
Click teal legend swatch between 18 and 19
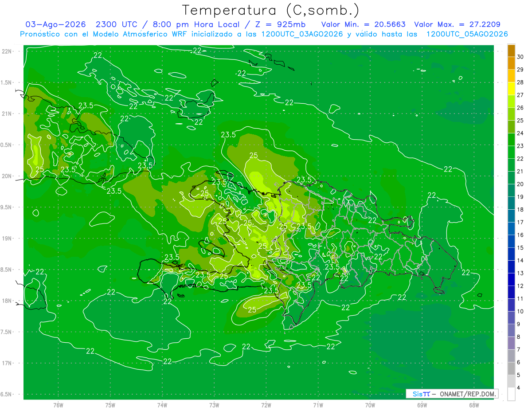pos(511,204)
